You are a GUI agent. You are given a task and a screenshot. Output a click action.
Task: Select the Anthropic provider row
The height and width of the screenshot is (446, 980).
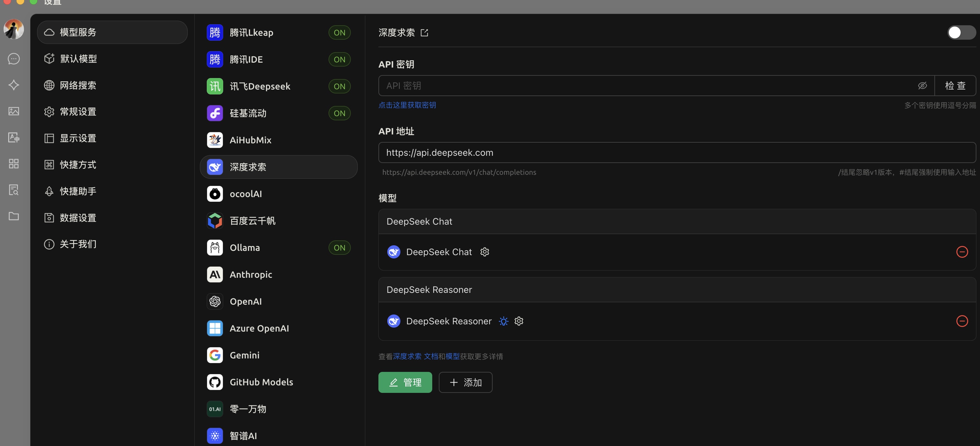point(279,274)
